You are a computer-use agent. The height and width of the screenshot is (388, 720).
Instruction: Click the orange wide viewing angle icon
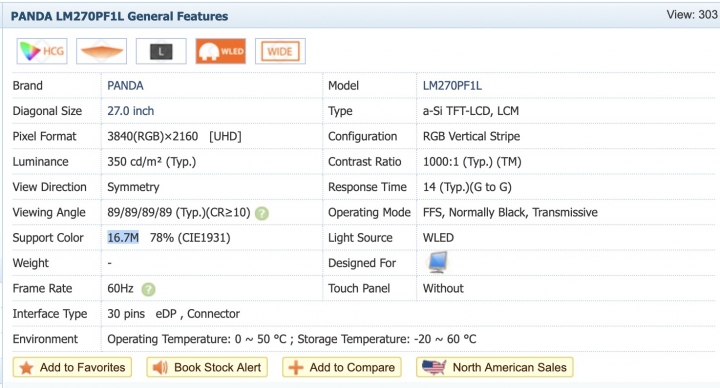[x=101, y=51]
